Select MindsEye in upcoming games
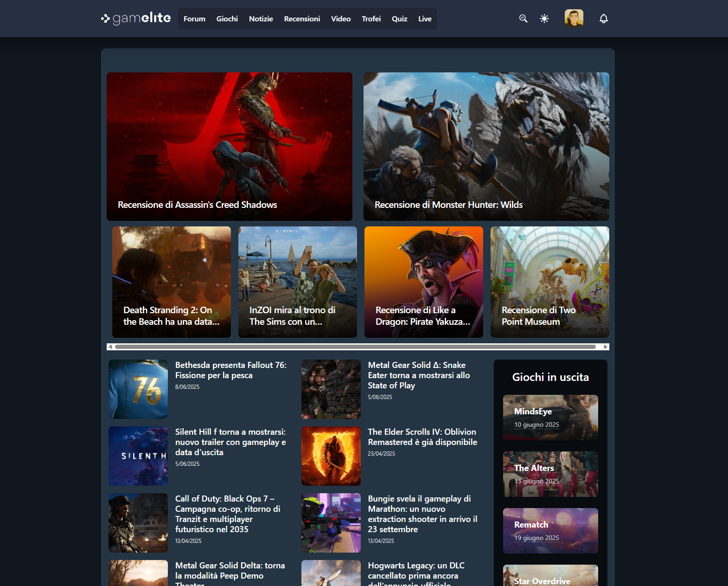This screenshot has height=586, width=728. 550,417
